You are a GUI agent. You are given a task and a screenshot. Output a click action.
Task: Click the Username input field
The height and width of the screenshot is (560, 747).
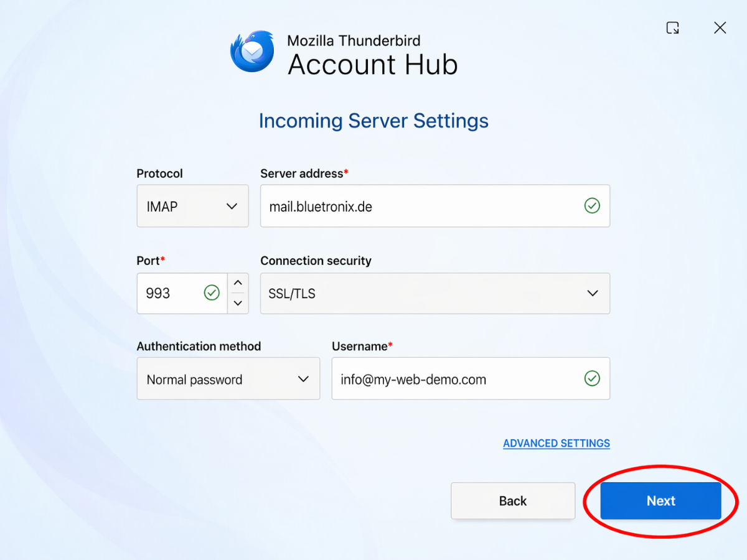[x=471, y=378]
